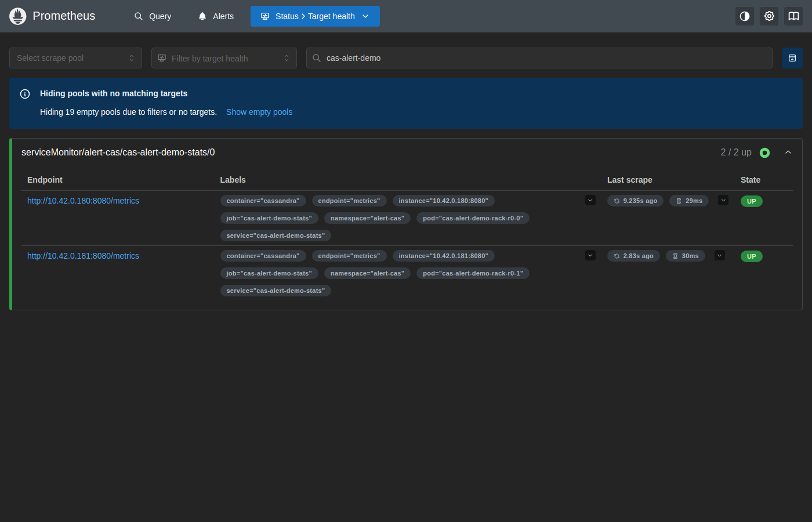The width and height of the screenshot is (812, 522).
Task: Click the UP state badge for 10.42.0.181
Action: (752, 256)
